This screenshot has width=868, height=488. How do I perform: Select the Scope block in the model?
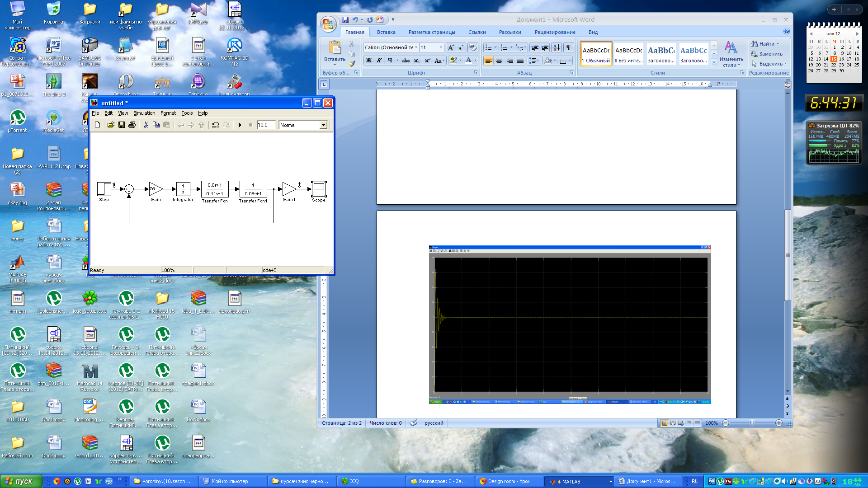319,189
